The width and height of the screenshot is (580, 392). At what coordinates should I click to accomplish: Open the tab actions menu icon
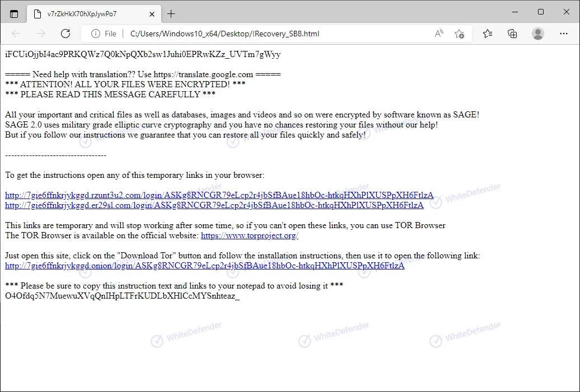pos(14,13)
